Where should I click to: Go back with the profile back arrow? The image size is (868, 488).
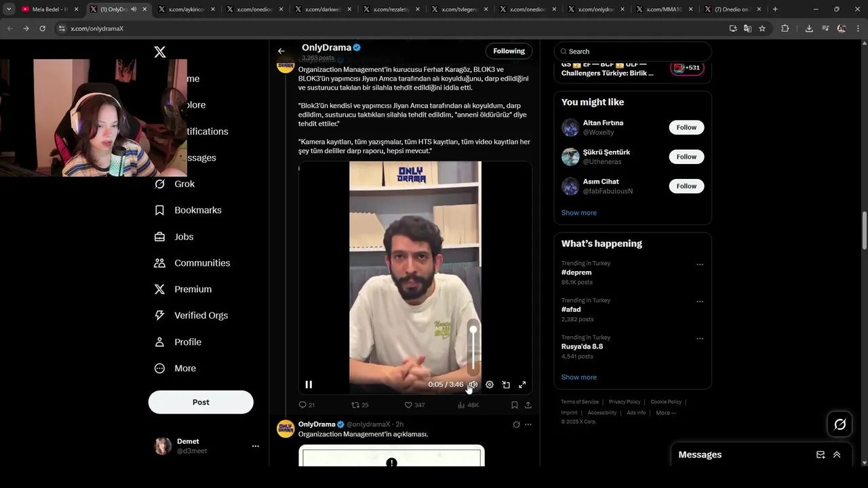tap(281, 51)
